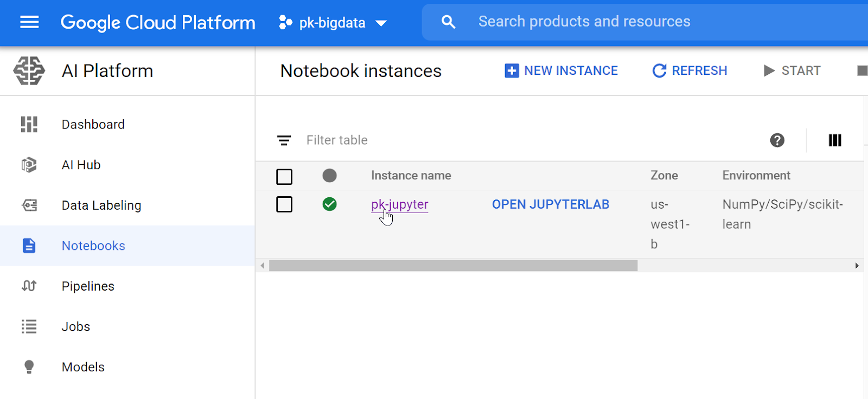Open the pk-jupyter instance link
868x399 pixels.
(400, 204)
